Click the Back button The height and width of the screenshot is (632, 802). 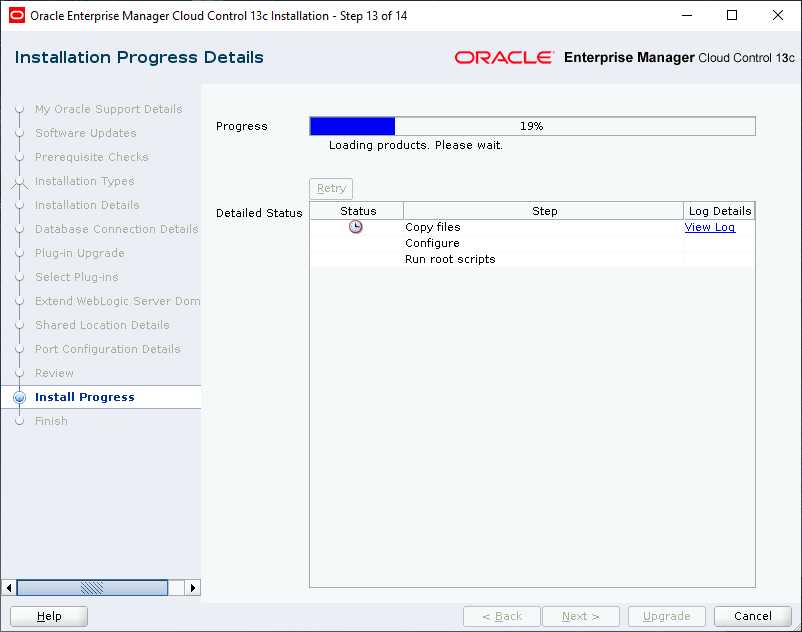coord(502,616)
